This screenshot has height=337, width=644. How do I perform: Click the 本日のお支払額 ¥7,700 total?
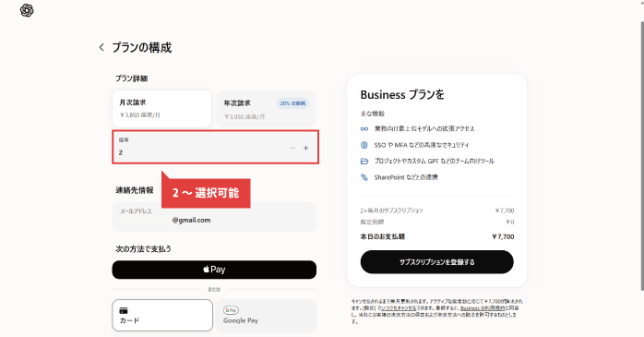point(437,236)
